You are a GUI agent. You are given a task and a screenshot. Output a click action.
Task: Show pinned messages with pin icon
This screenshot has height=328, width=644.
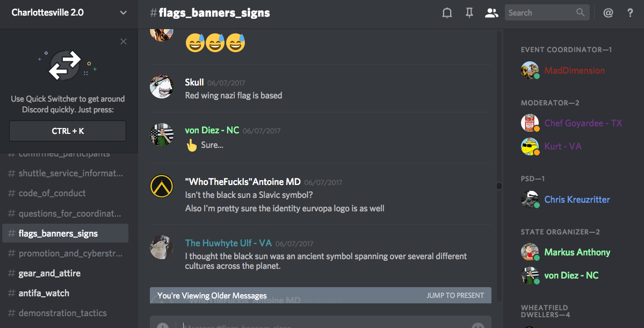pyautogui.click(x=469, y=13)
